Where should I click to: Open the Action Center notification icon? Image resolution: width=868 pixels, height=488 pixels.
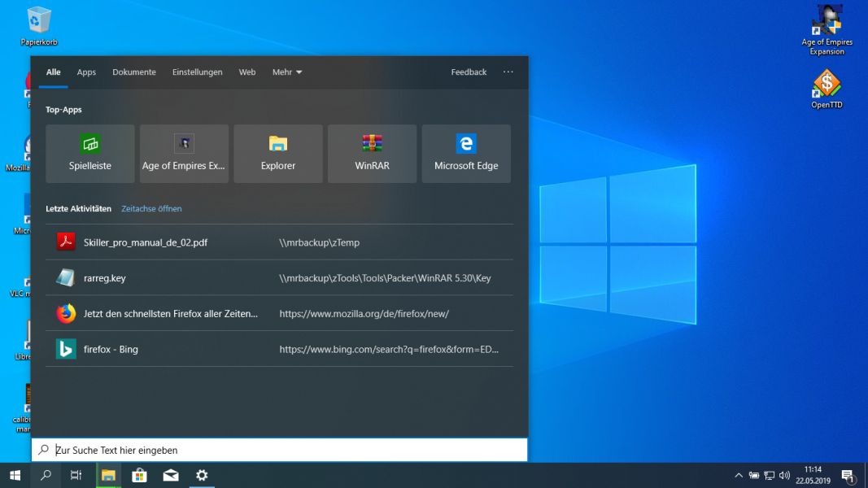(x=848, y=476)
